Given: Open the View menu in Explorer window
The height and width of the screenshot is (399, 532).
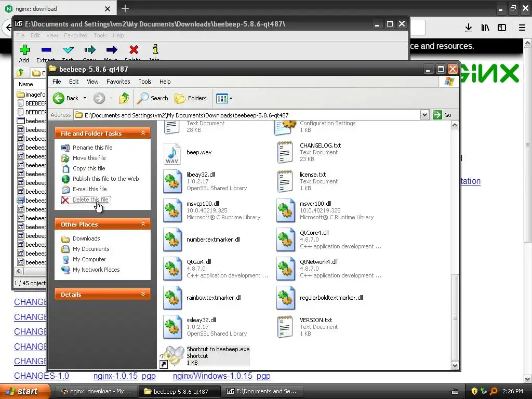Looking at the screenshot, I should (92, 82).
